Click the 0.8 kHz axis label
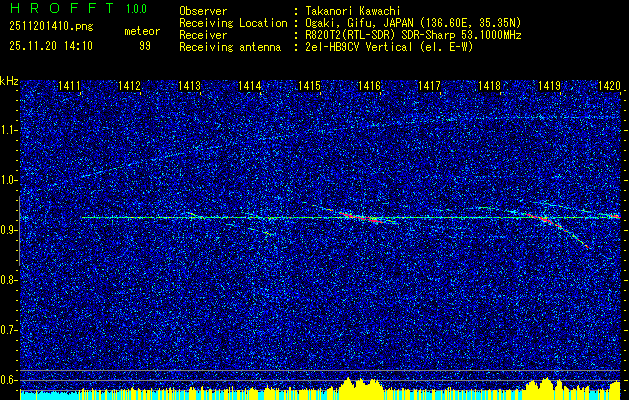The height and width of the screenshot is (400, 629). (8, 280)
